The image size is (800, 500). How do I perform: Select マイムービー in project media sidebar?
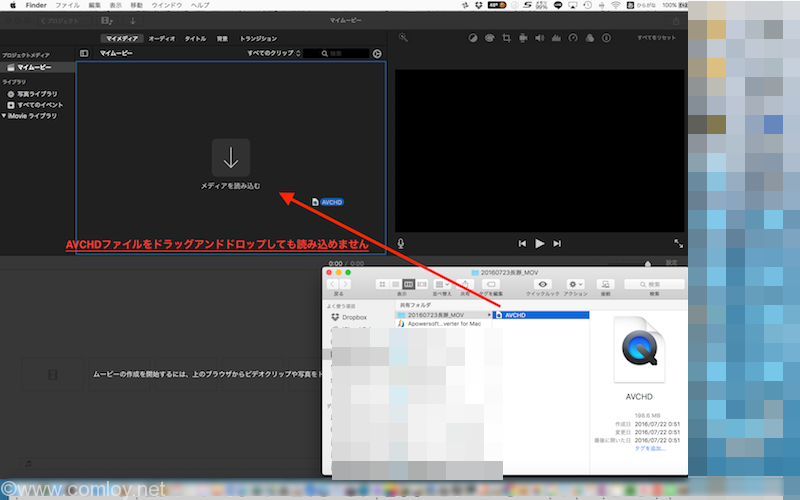click(38, 67)
